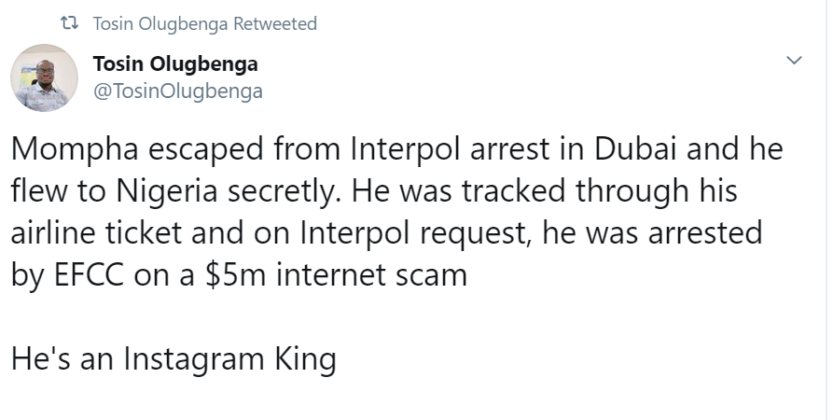This screenshot has width=833, height=420.
Task: Open Tosin Olugbenga's profile avatar
Action: 44,77
